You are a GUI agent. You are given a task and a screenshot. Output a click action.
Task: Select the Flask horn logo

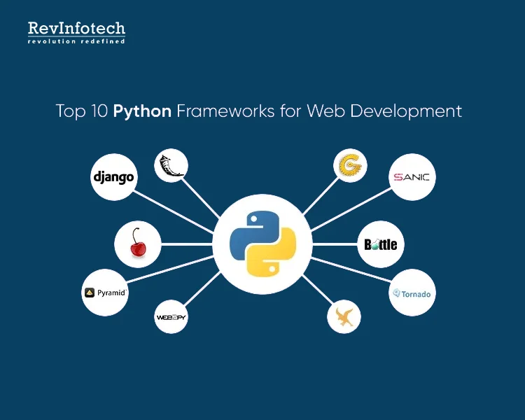coord(171,165)
